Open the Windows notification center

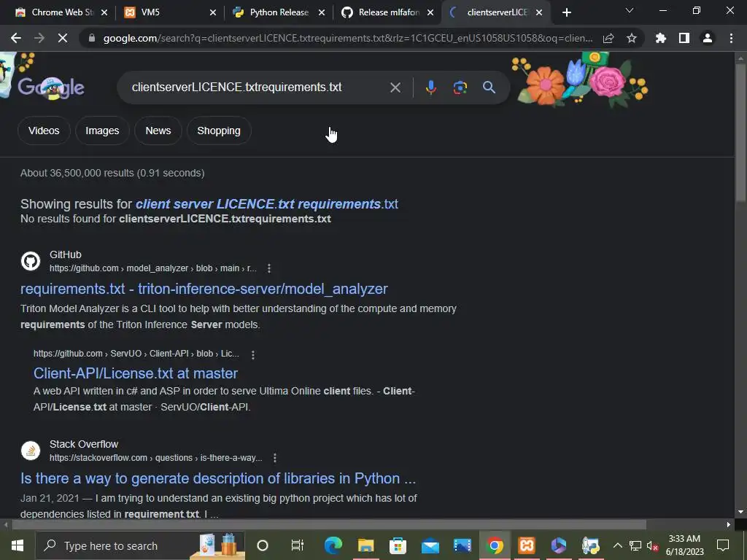(x=723, y=545)
